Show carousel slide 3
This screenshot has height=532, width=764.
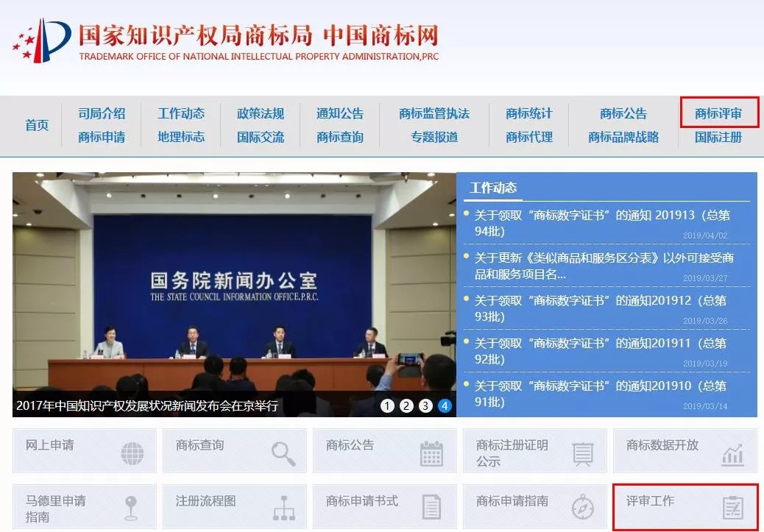point(426,406)
